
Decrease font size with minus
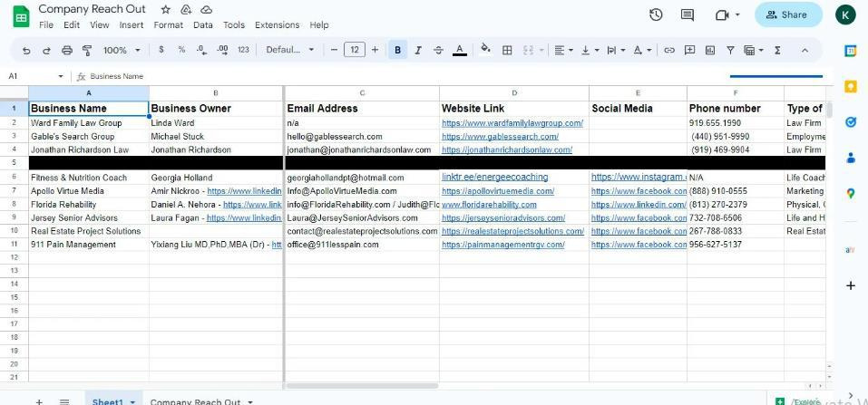tap(334, 50)
